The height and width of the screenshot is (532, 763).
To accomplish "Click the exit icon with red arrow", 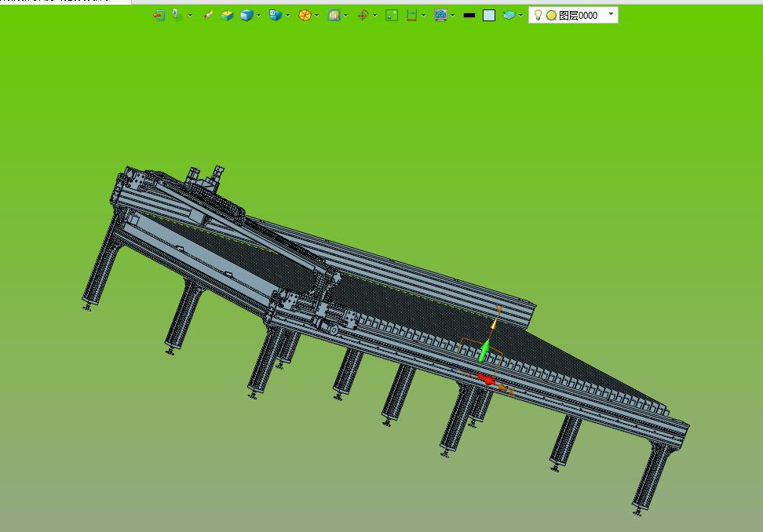I will click(159, 16).
